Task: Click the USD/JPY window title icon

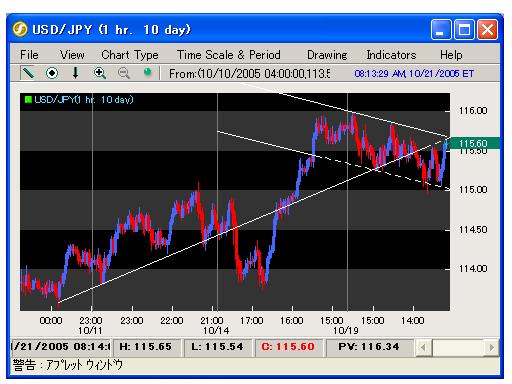Action: tap(20, 29)
